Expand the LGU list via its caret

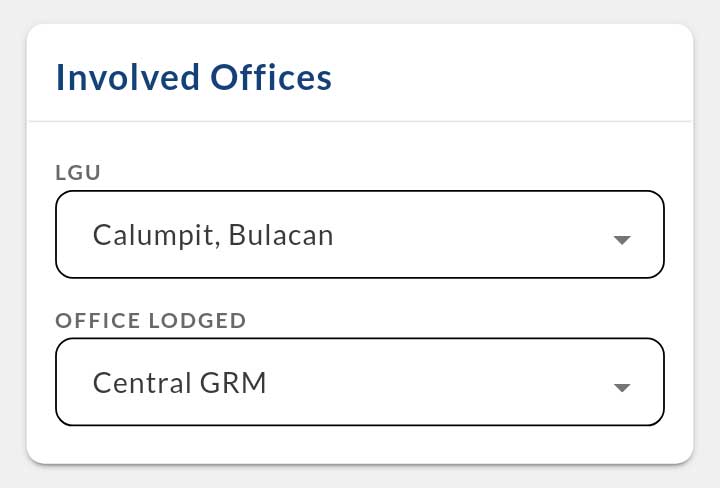621,240
